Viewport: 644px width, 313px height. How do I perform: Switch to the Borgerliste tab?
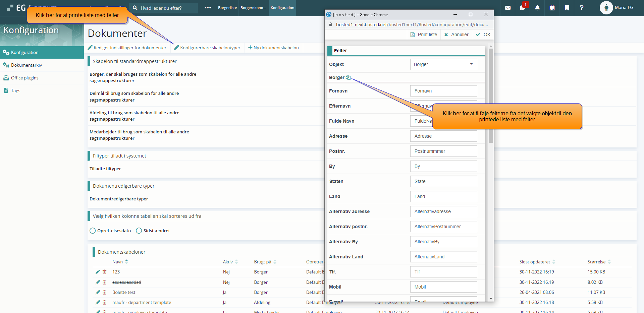coord(227,8)
